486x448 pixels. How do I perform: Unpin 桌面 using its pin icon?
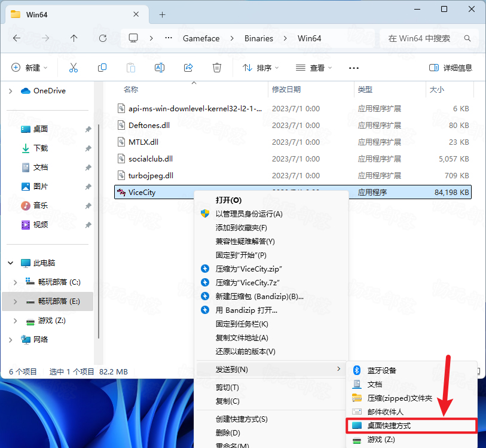[88, 129]
